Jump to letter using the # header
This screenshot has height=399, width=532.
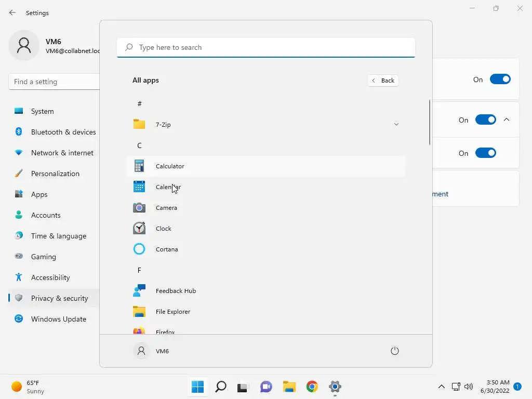(139, 103)
